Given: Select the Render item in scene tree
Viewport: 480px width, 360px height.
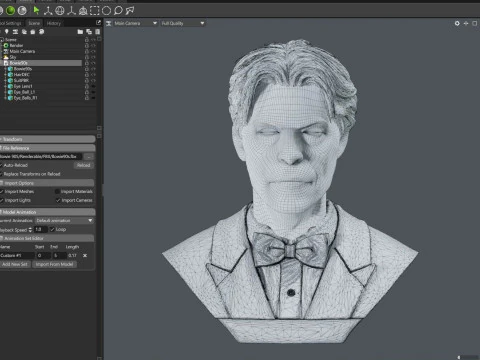Looking at the screenshot, I should pos(16,45).
